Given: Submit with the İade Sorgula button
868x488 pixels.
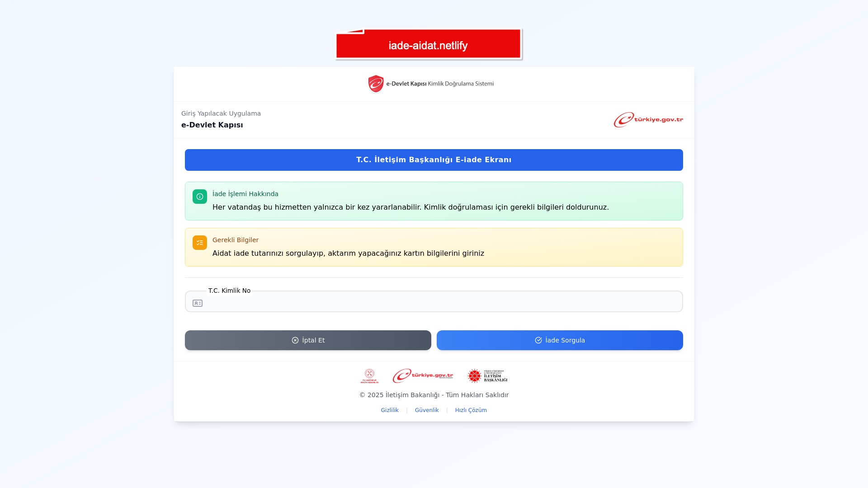Looking at the screenshot, I should point(560,340).
